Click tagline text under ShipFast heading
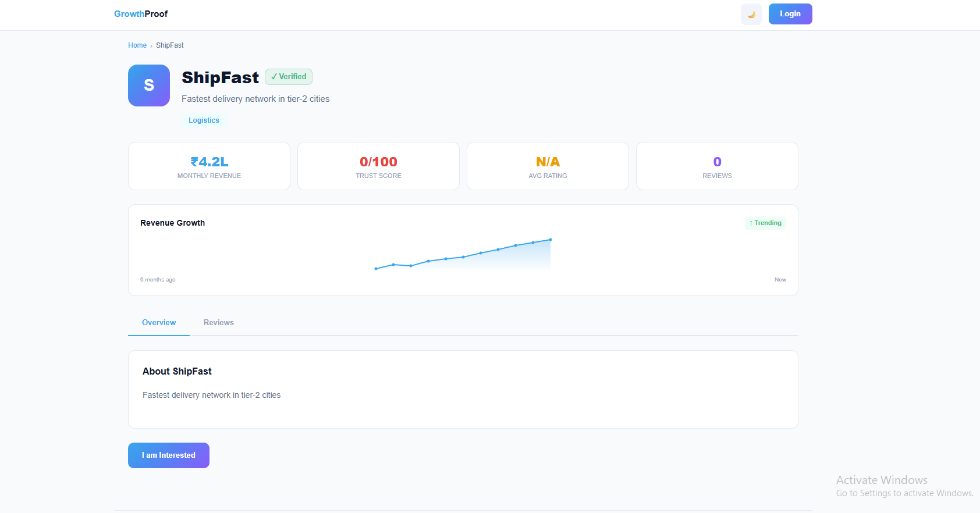The width and height of the screenshot is (980, 513). [255, 99]
